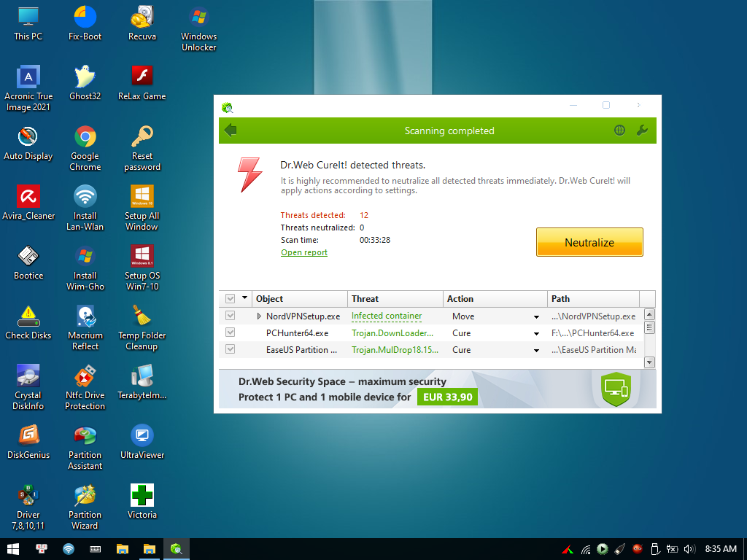This screenshot has height=560, width=747.
Task: Expand the NordVPNSetup.exe container row
Action: pos(259,316)
